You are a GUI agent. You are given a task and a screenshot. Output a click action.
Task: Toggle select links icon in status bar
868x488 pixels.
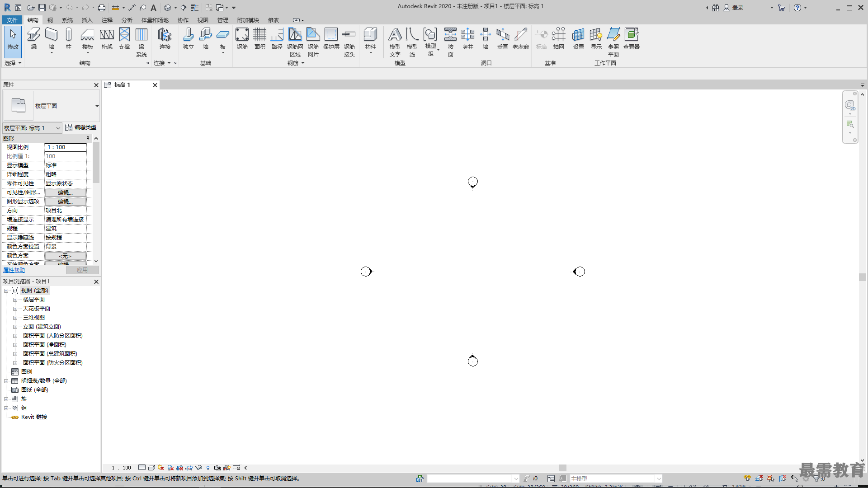tap(747, 479)
